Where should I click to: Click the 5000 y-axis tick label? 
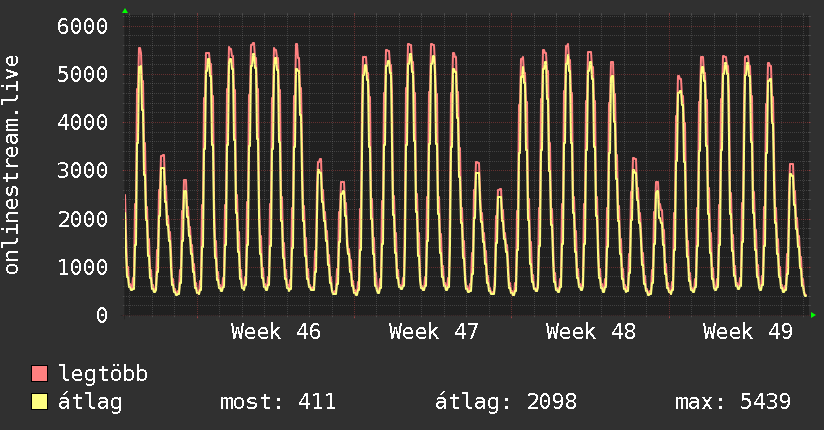click(x=83, y=74)
